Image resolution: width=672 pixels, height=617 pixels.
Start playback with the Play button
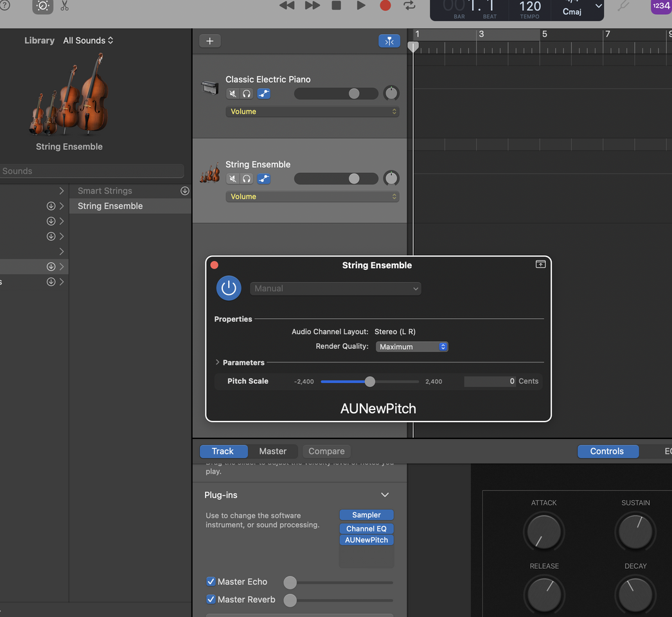(x=361, y=5)
